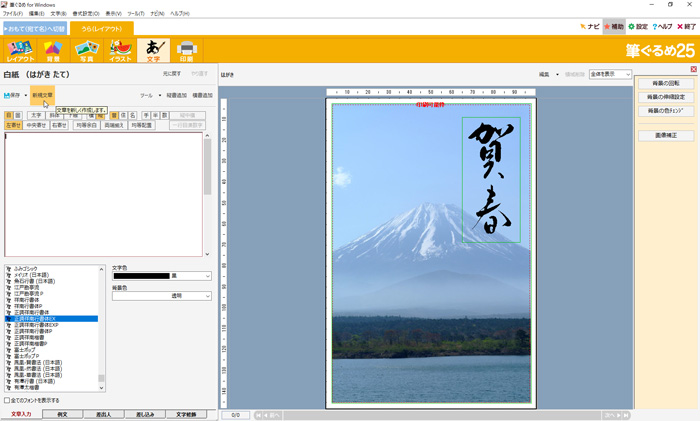Click the 背景の回転 button
This screenshot has width=700, height=421.
[665, 83]
